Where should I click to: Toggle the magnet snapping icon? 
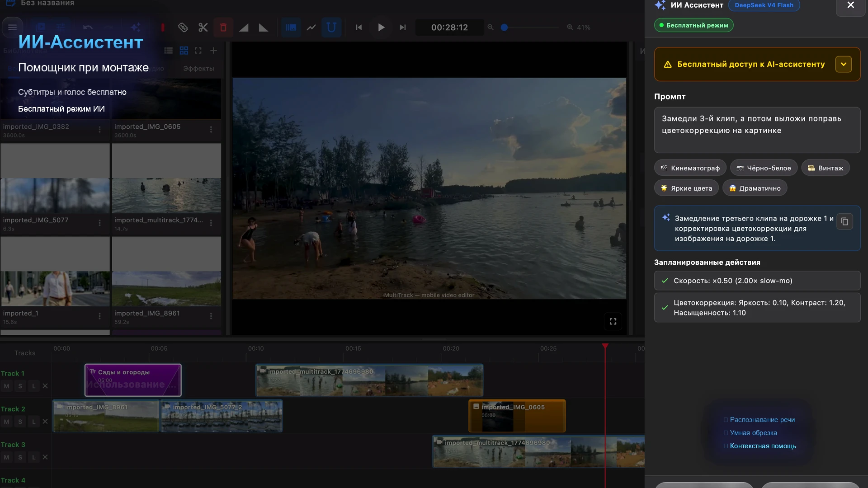331,28
